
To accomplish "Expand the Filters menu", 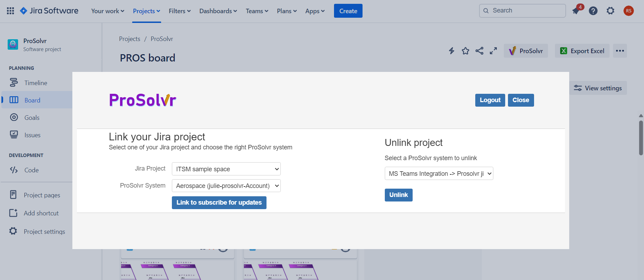I will pyautogui.click(x=180, y=11).
